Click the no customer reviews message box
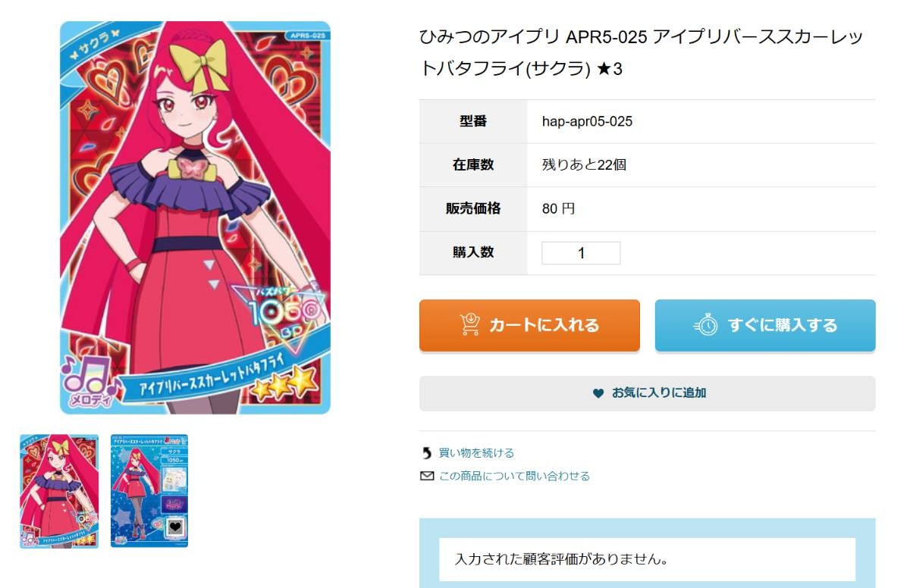 tap(648, 560)
